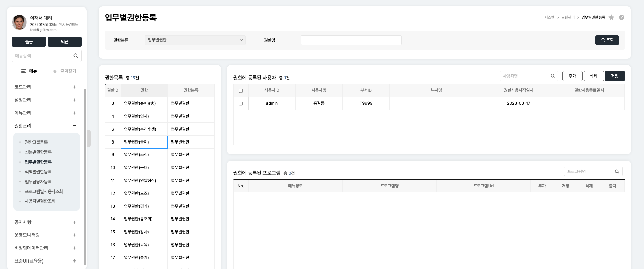644x269 pixels.
Task: Open the help question mark icon
Action: point(622,17)
